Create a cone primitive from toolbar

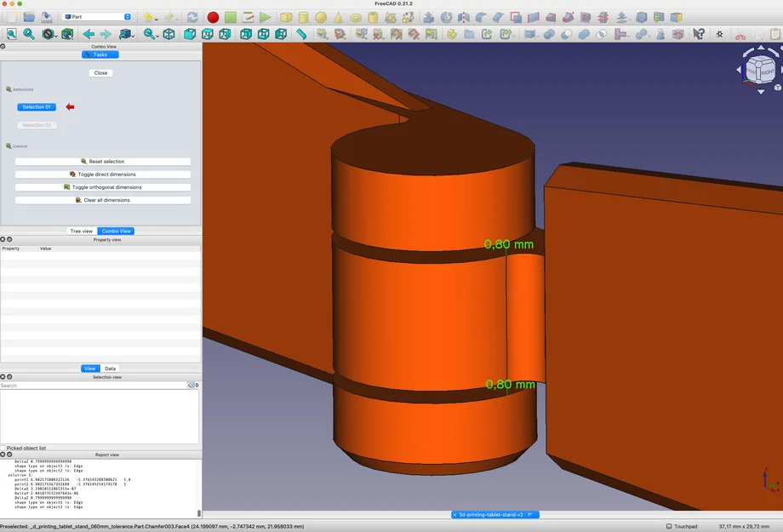(339, 17)
